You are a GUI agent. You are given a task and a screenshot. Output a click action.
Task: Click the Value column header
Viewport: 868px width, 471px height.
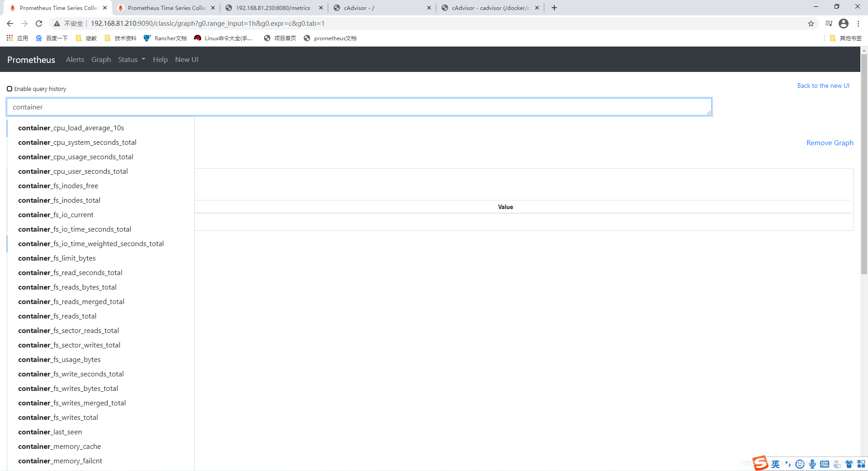[x=505, y=207]
